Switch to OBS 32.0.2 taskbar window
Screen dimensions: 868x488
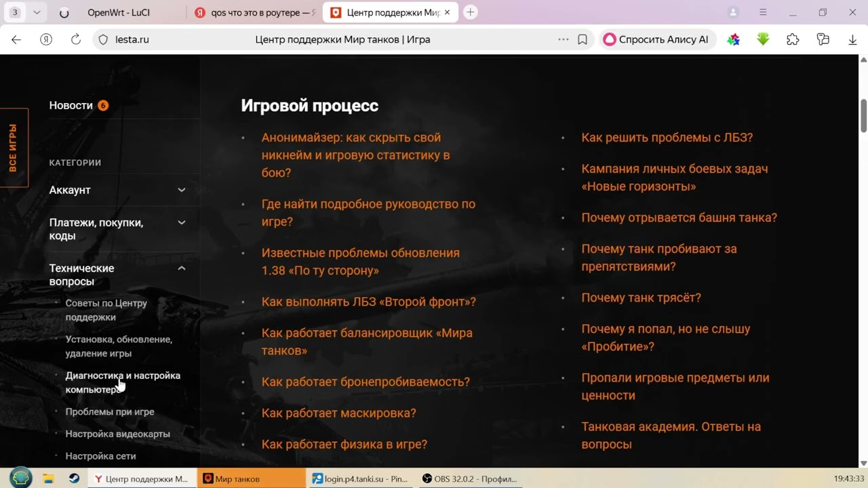coord(469,479)
